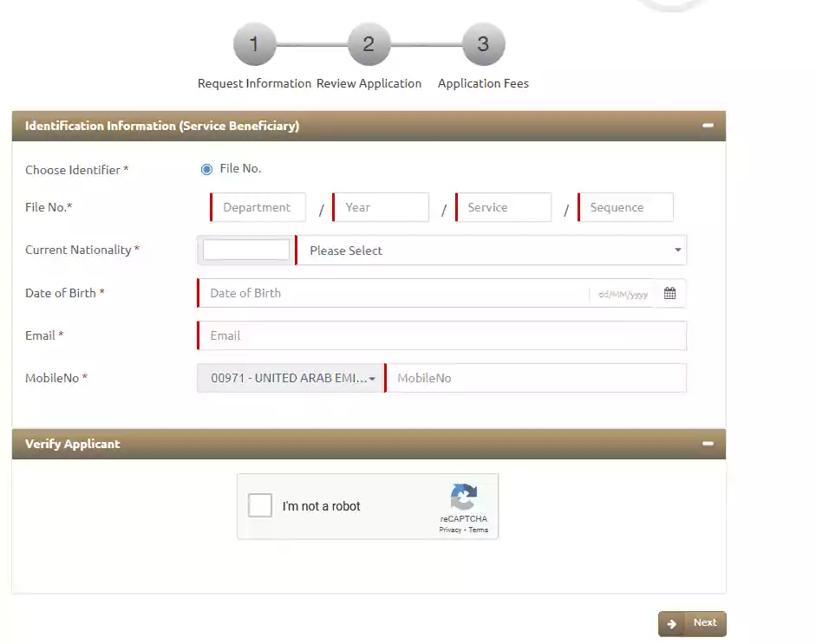Click step 1 circle for Request Information
Image resolution: width=816 pixels, height=644 pixels.
pos(254,44)
